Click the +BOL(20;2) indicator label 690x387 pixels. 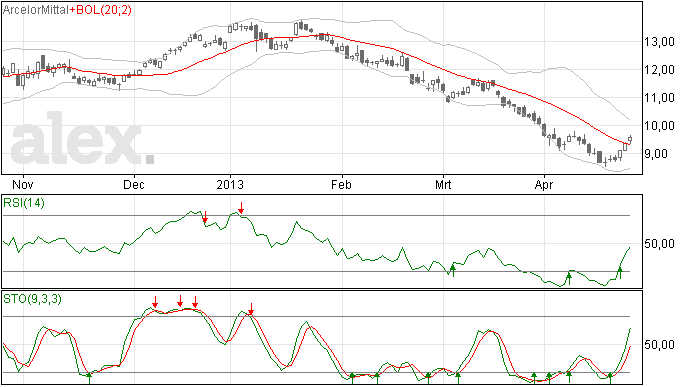pos(101,10)
